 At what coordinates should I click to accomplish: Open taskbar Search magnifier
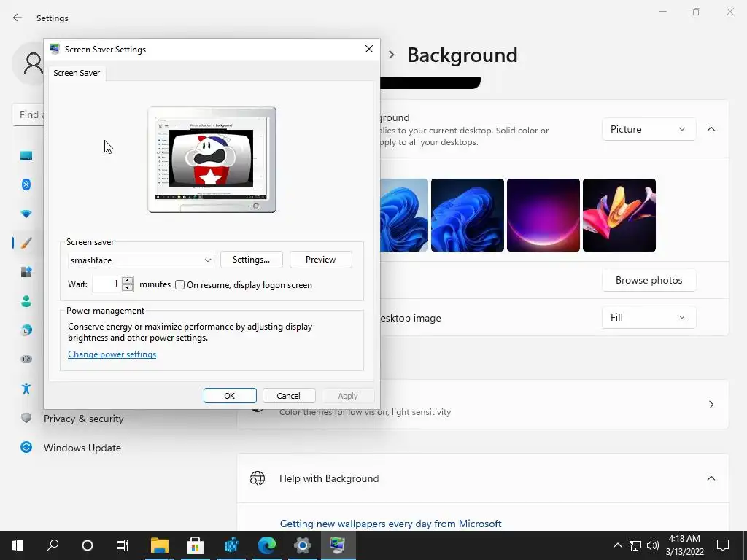[x=53, y=545]
